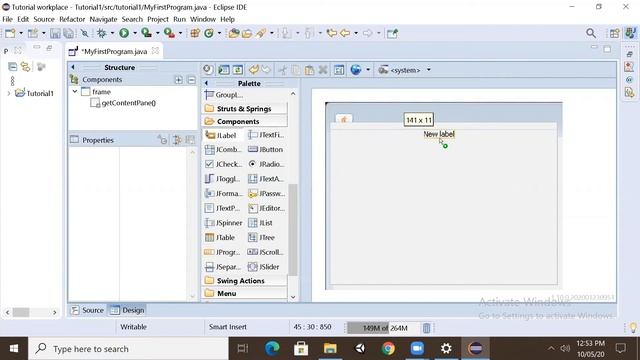Select JPasswordField component in the Palette
This screenshot has width=640, height=360.
[x=267, y=193]
